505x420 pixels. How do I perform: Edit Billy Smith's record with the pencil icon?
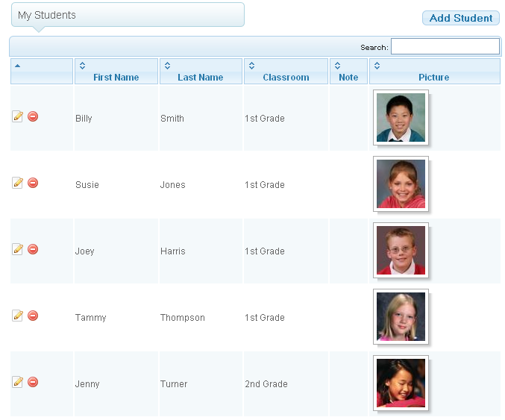pyautogui.click(x=18, y=116)
